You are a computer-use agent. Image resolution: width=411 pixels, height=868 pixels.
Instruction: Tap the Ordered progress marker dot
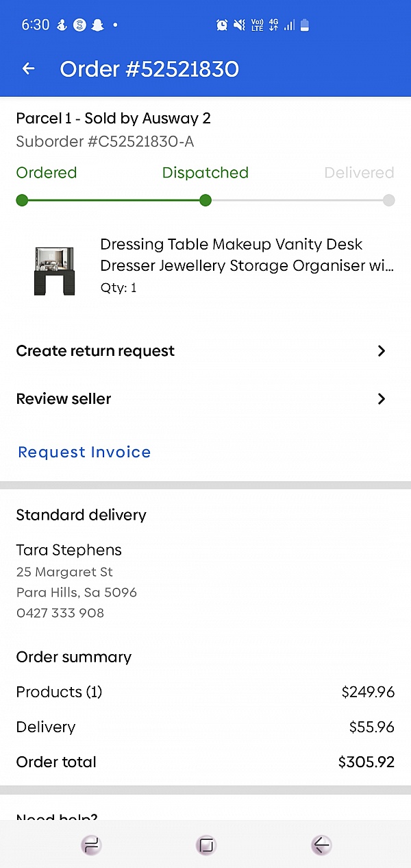click(x=22, y=200)
